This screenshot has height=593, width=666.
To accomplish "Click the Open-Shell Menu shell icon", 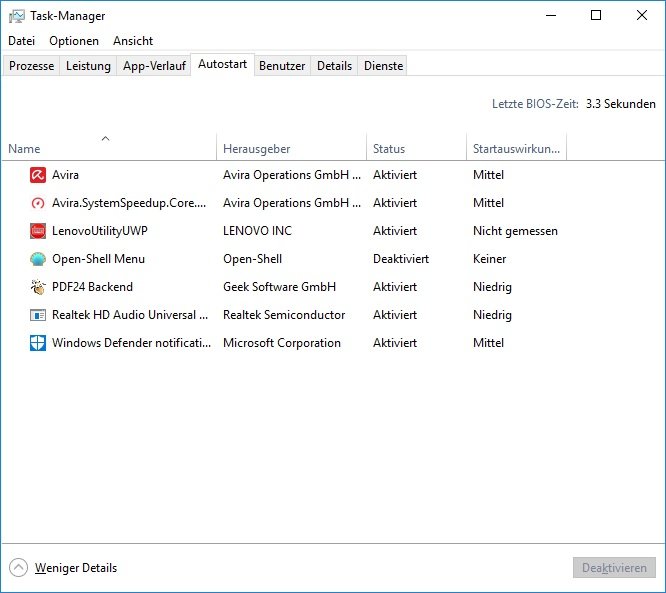I will click(x=38, y=259).
